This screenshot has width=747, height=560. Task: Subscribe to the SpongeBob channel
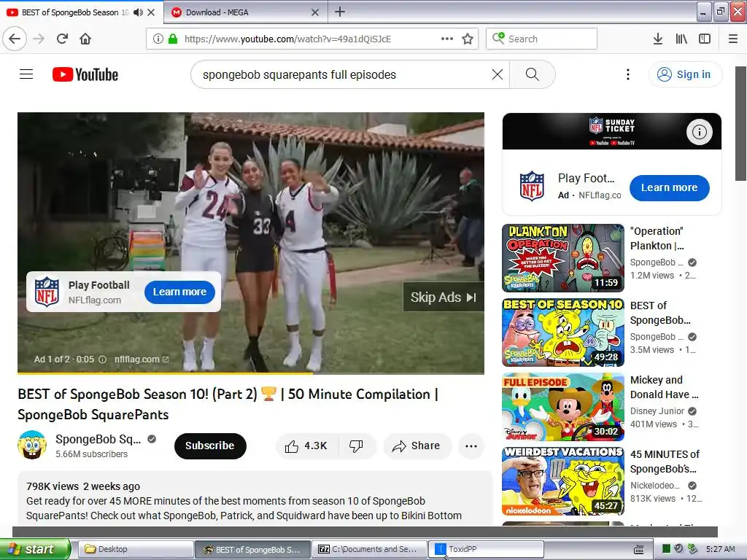pyautogui.click(x=210, y=446)
